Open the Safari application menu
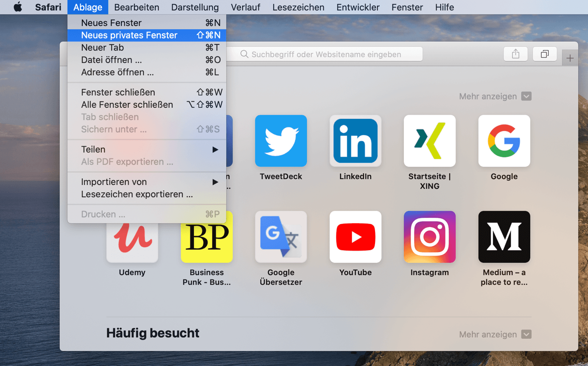 pos(48,7)
